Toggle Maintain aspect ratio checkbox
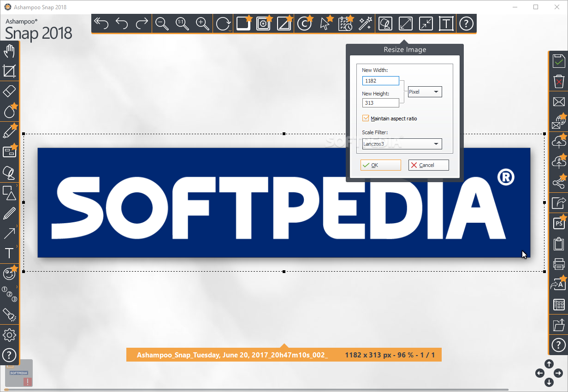568x392 pixels. click(366, 119)
